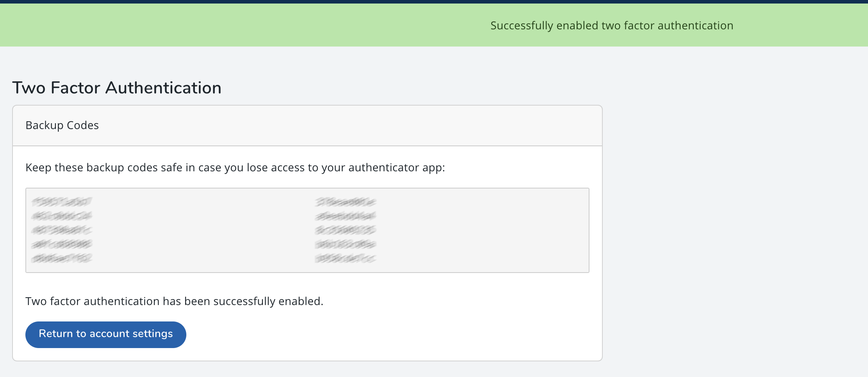Viewport: 868px width, 377px height.
Task: Click the 'has been successfully enabled' confirmation sentence
Action: (174, 301)
